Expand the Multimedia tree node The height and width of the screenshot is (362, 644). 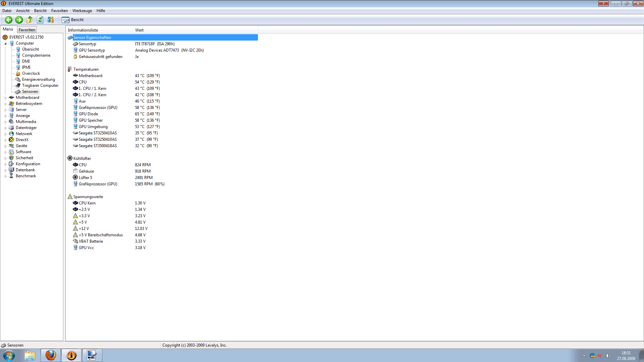pos(5,122)
